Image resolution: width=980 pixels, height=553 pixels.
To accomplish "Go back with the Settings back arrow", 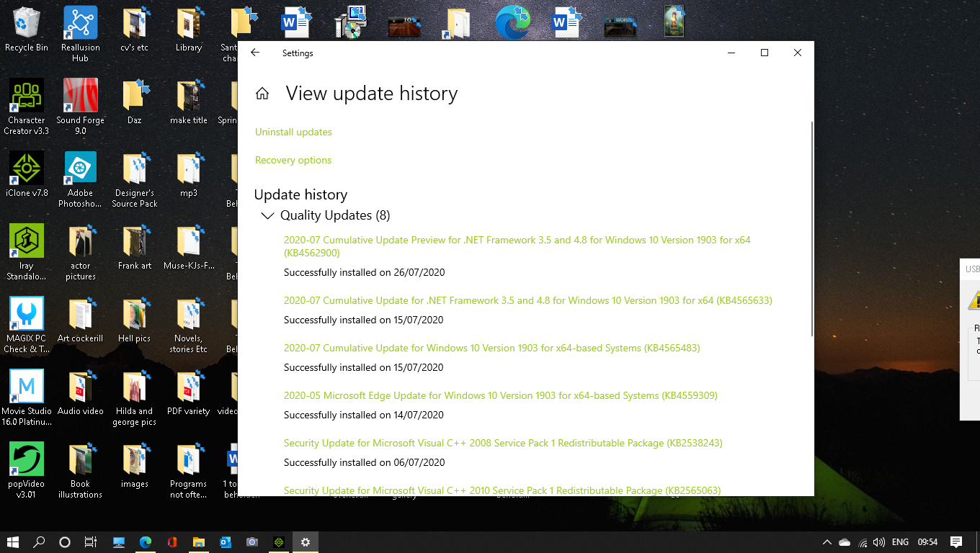I will coord(255,53).
